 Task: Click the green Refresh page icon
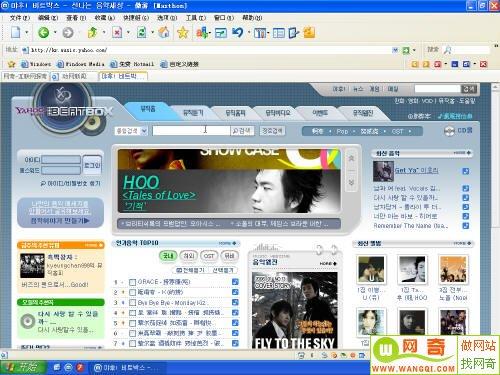(142, 33)
